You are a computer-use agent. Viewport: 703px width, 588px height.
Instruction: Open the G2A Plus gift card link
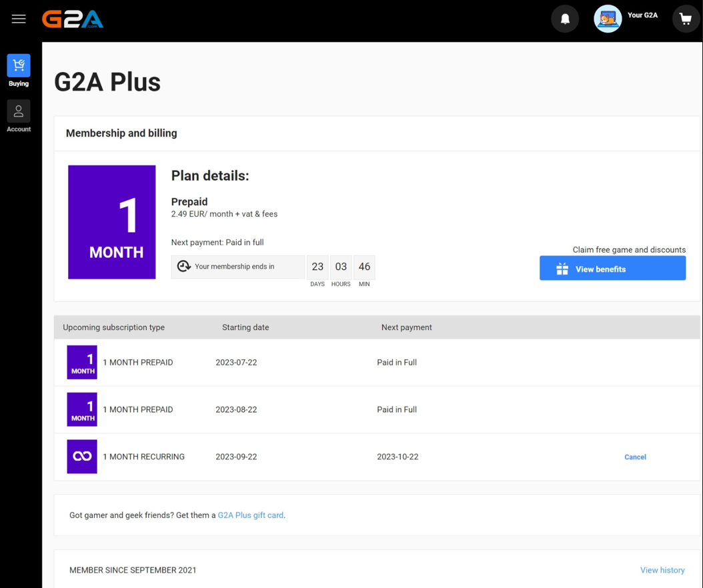coord(249,515)
